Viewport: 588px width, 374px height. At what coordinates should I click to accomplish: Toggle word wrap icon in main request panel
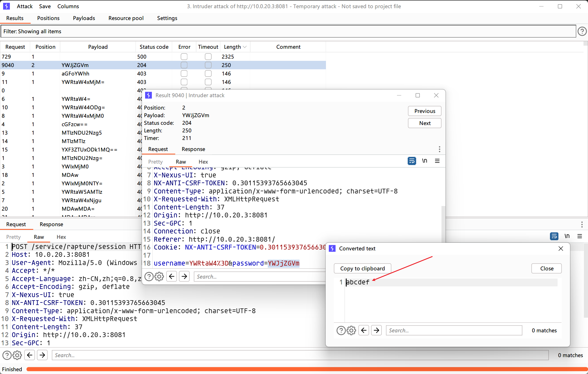554,236
